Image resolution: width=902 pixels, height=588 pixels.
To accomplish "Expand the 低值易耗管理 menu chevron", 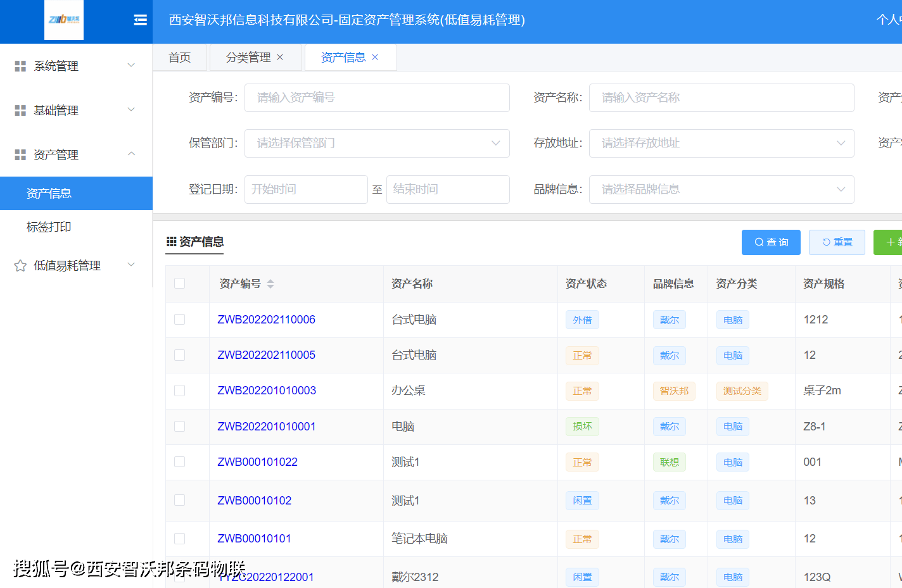I will pos(132,265).
